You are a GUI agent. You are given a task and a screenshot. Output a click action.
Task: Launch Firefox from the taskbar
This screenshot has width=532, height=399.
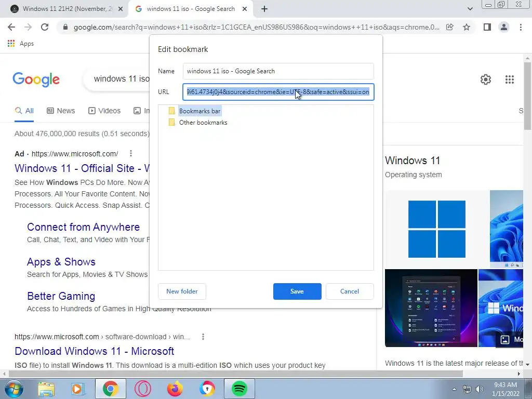175,389
